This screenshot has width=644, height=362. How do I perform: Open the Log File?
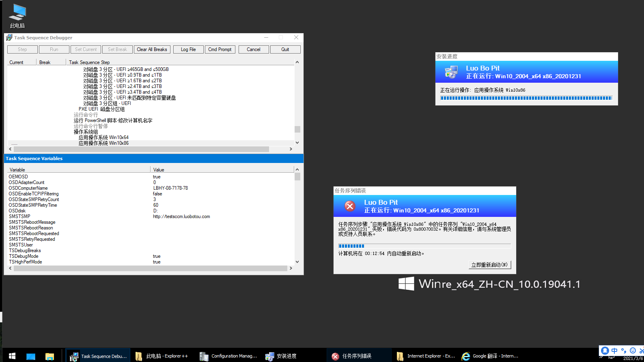[188, 49]
